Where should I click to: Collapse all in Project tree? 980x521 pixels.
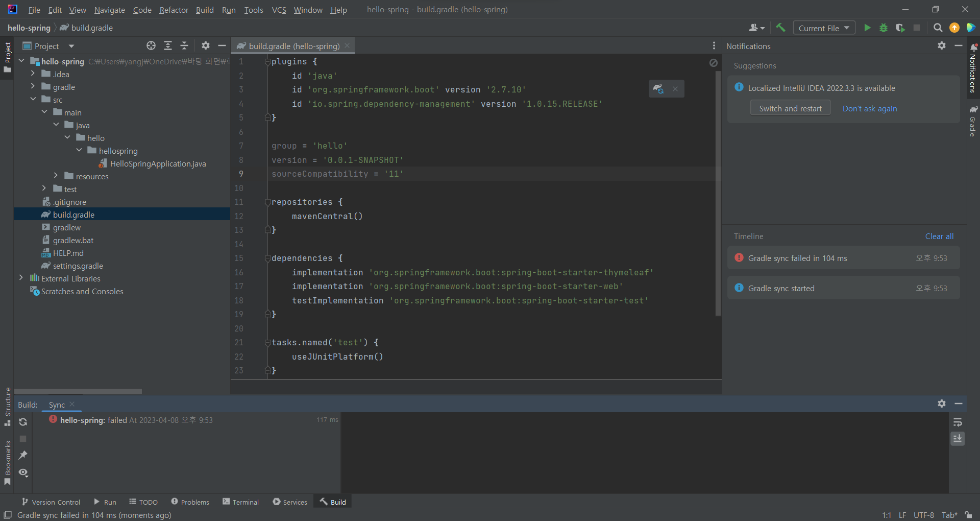(x=184, y=45)
